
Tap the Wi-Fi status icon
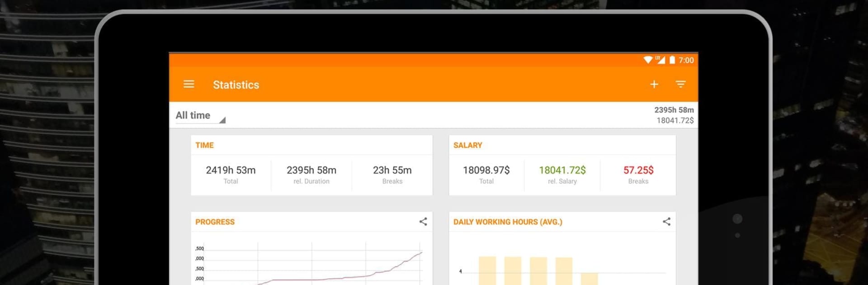click(648, 60)
